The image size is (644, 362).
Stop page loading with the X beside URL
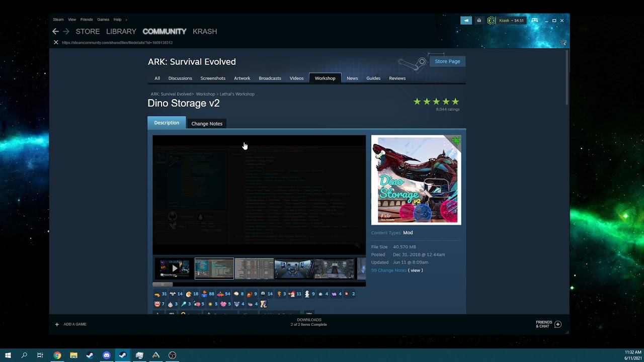point(56,43)
